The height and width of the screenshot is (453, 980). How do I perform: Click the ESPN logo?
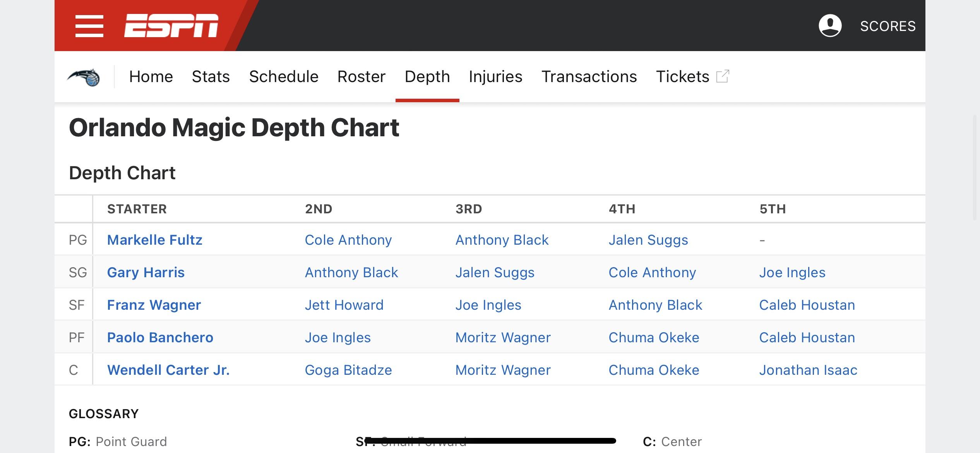171,26
